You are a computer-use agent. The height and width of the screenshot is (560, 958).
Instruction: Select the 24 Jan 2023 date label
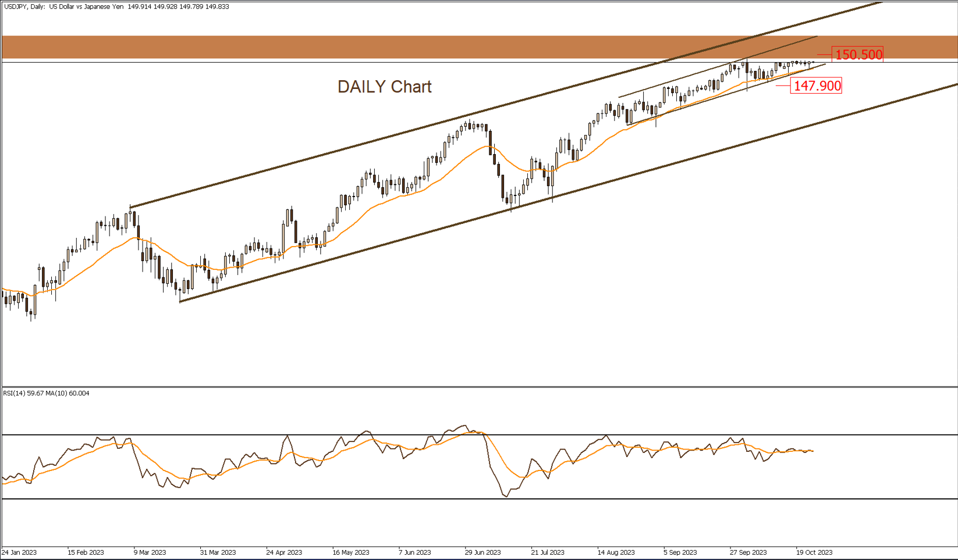pyautogui.click(x=19, y=552)
